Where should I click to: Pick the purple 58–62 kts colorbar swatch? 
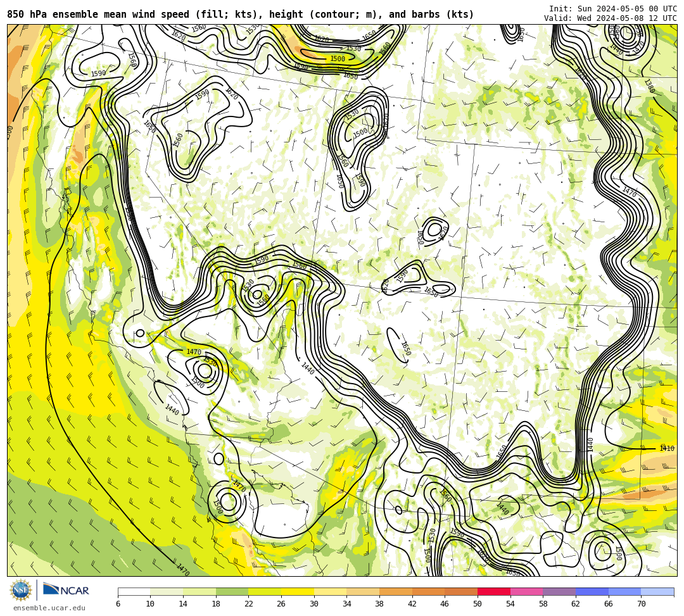click(x=559, y=591)
